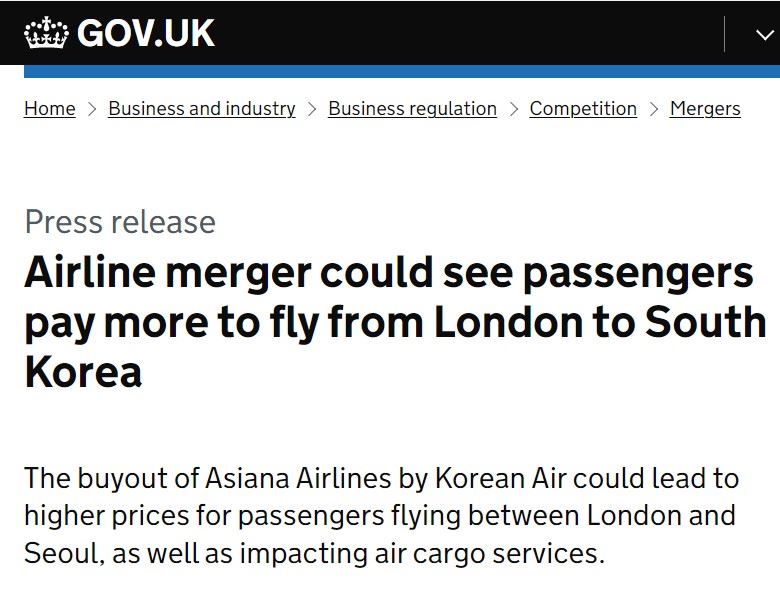Click the blue bar under header
The height and width of the screenshot is (611, 780).
pyautogui.click(x=402, y=71)
